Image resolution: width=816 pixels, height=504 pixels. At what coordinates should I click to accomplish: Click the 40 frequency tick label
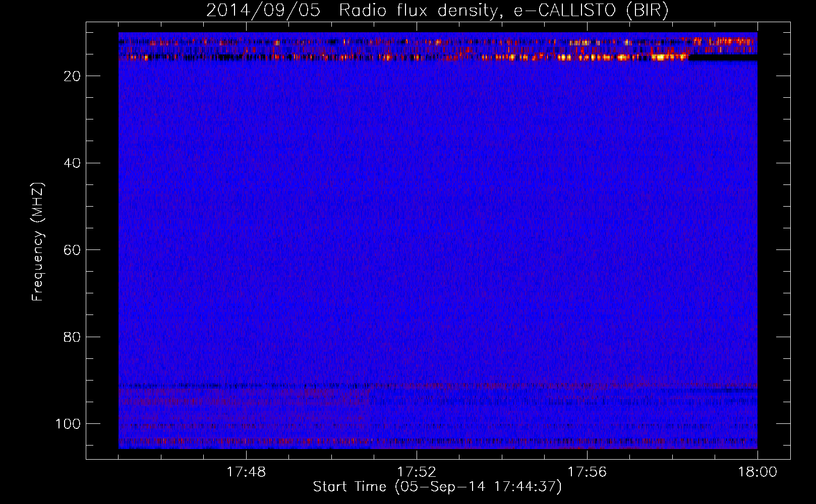coord(72,163)
